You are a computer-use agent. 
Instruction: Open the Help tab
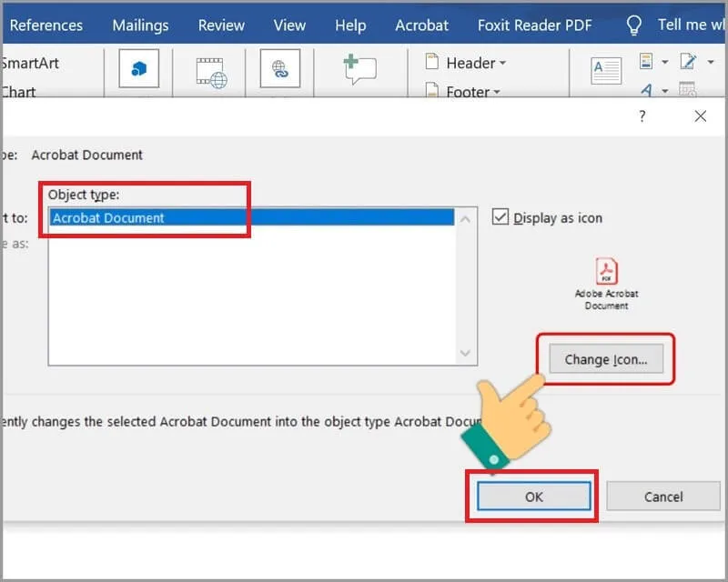point(350,25)
